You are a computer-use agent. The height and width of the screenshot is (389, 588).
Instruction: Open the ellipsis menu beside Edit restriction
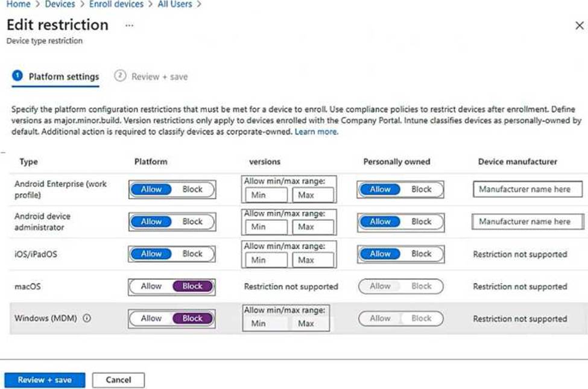pos(129,26)
